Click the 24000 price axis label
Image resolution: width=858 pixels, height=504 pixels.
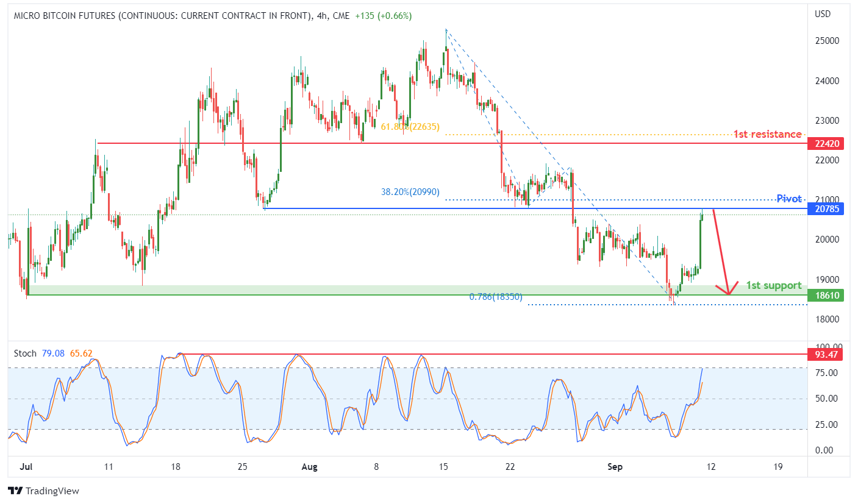tap(826, 80)
